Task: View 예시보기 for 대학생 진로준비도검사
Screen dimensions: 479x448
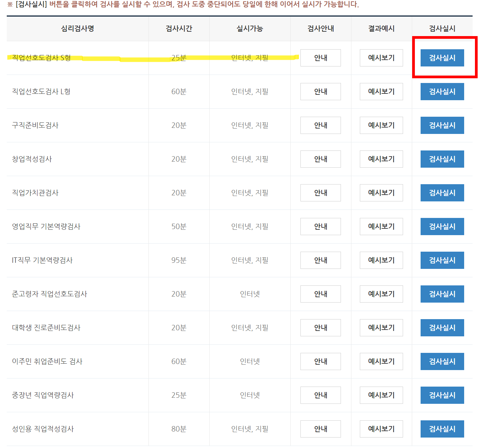Action: (x=381, y=328)
